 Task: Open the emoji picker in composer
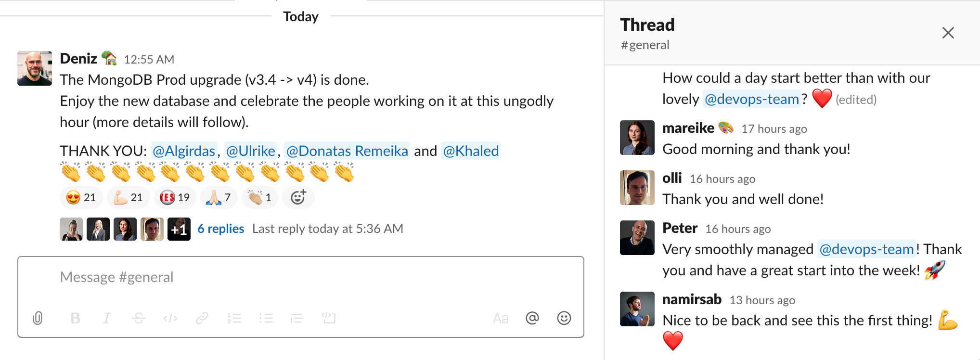pos(564,318)
